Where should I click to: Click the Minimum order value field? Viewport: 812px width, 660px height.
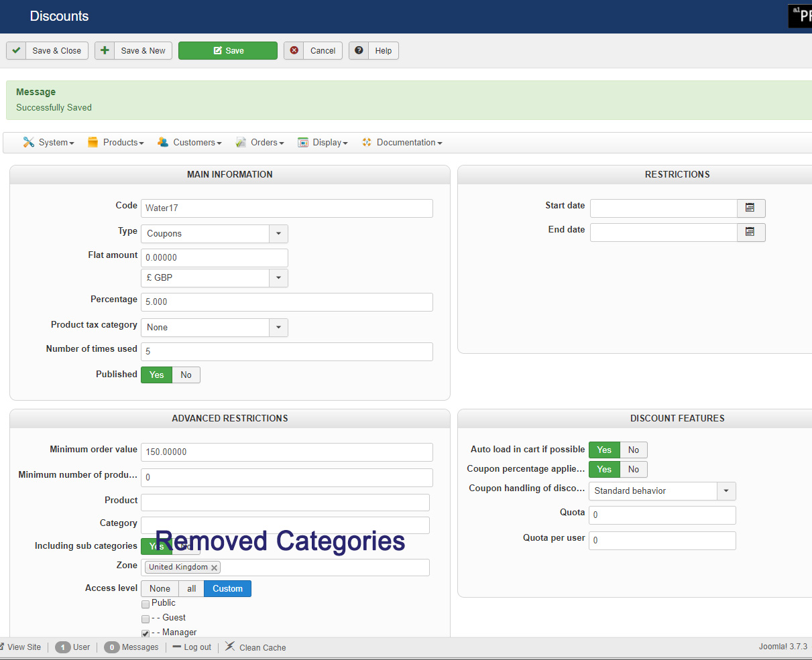pos(286,452)
